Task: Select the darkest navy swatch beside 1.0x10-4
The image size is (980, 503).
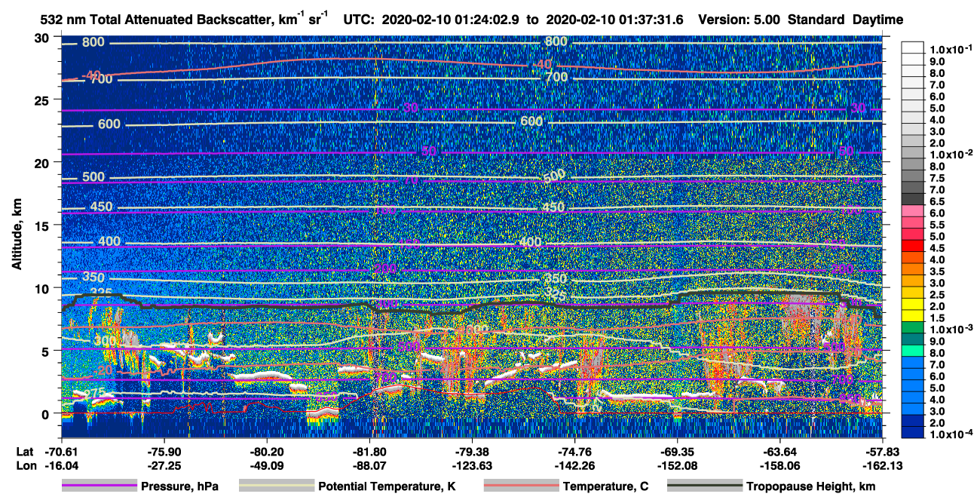Action: point(914,432)
